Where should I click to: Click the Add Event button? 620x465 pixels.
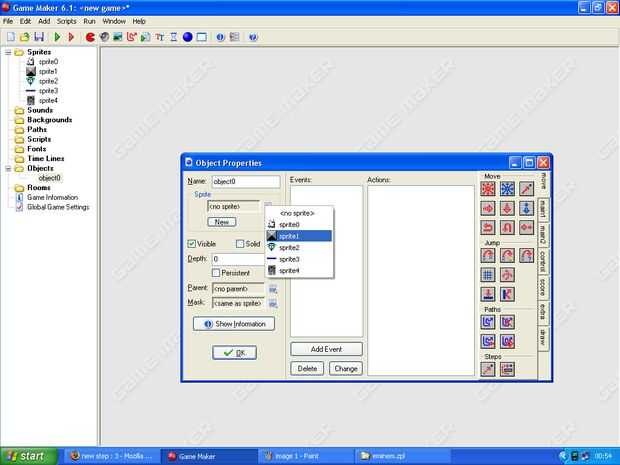coord(326,349)
